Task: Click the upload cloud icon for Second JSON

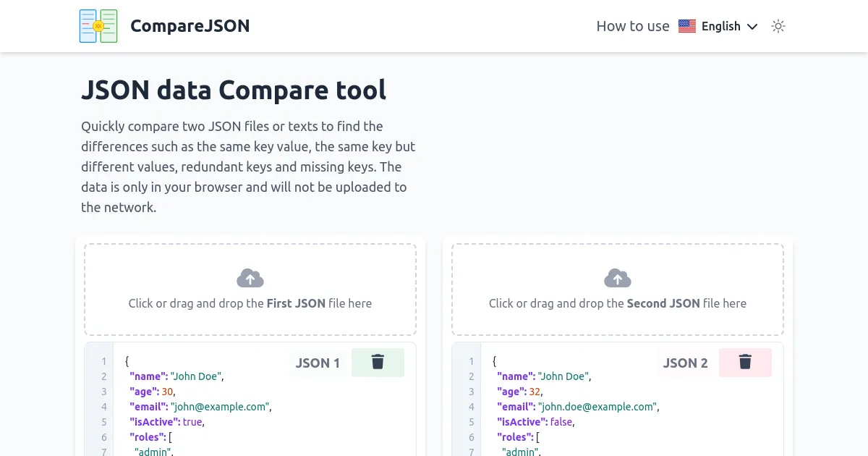Action: click(x=618, y=277)
